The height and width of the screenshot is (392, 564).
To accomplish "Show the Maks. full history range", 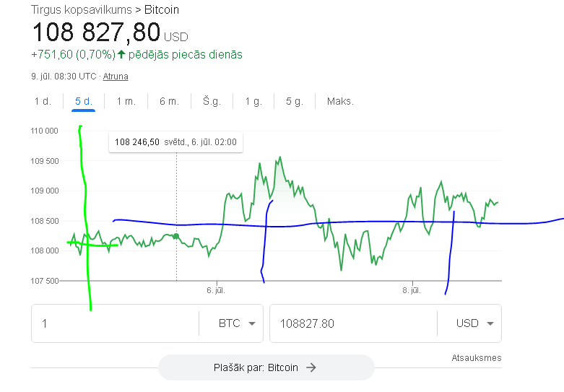I will click(340, 101).
